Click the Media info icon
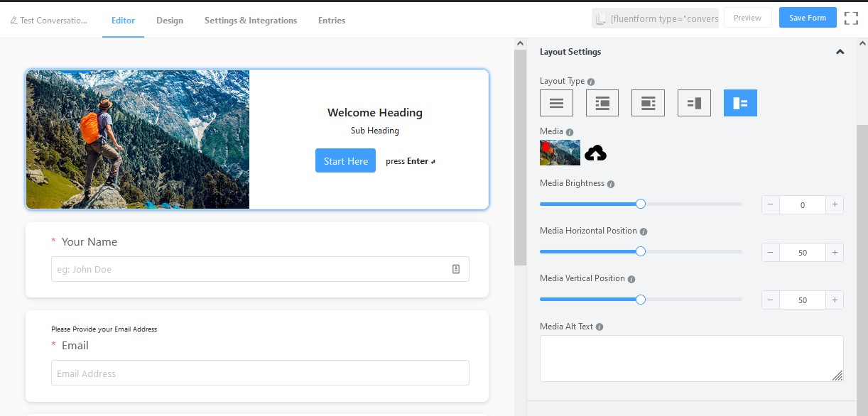The image size is (868, 416). 570,132
